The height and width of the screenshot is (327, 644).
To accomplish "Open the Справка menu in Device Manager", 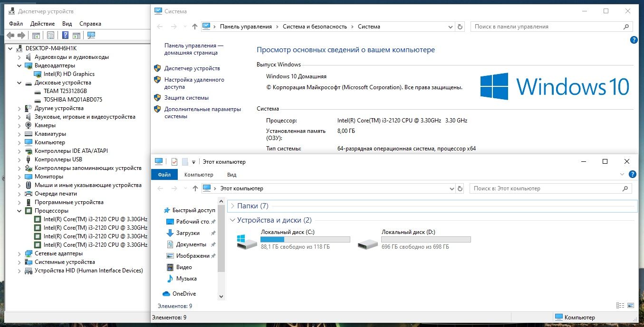I will 90,24.
